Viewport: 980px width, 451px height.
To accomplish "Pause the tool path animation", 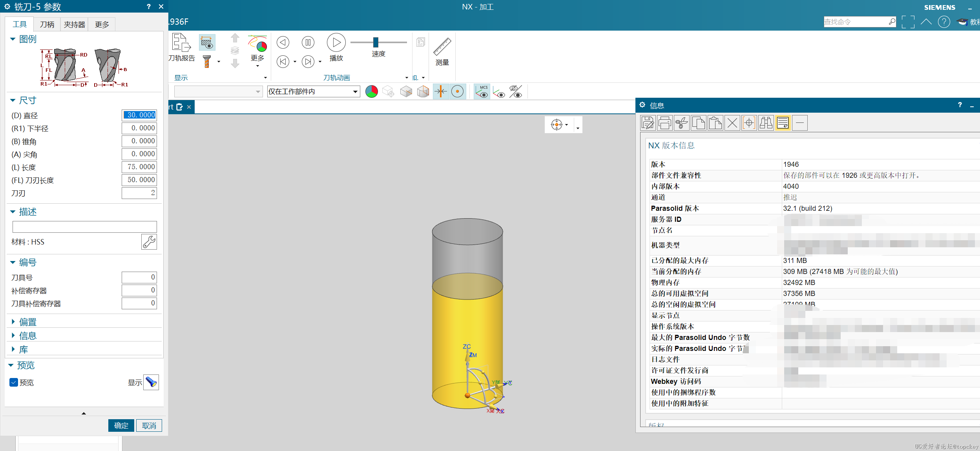I will (x=308, y=42).
